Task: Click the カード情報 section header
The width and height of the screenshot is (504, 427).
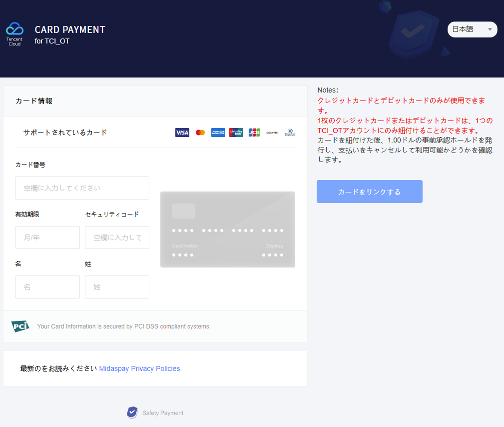Action: (x=34, y=101)
